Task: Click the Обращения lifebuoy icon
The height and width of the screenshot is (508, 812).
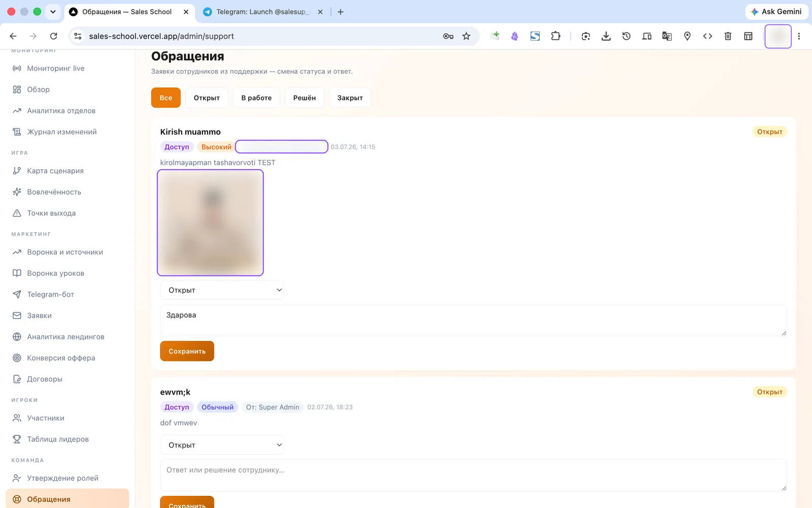Action: (x=17, y=499)
